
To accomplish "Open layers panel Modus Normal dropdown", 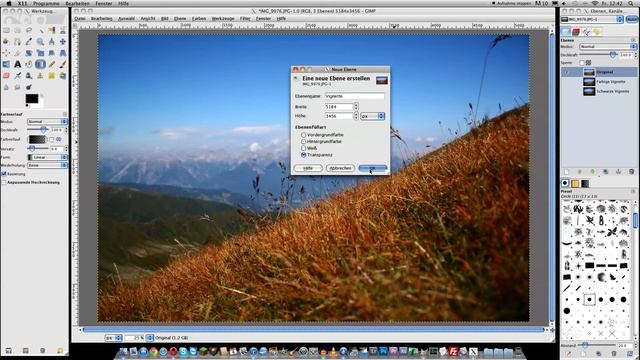I will point(608,47).
